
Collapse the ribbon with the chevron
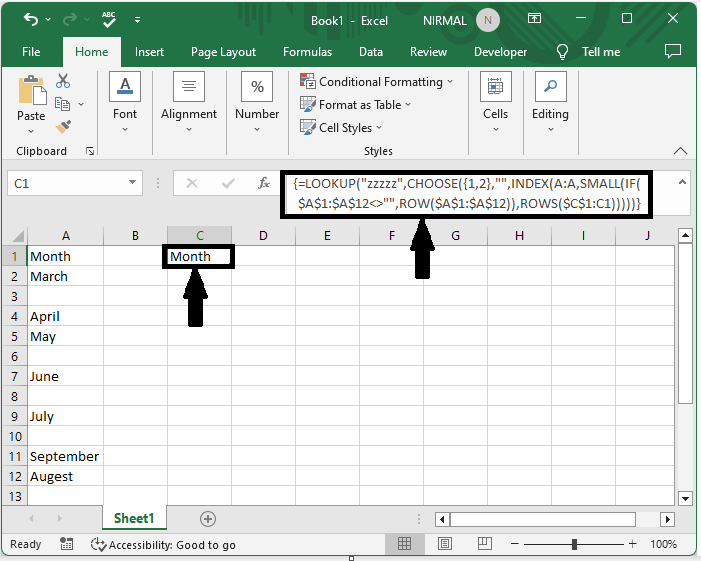(x=680, y=151)
